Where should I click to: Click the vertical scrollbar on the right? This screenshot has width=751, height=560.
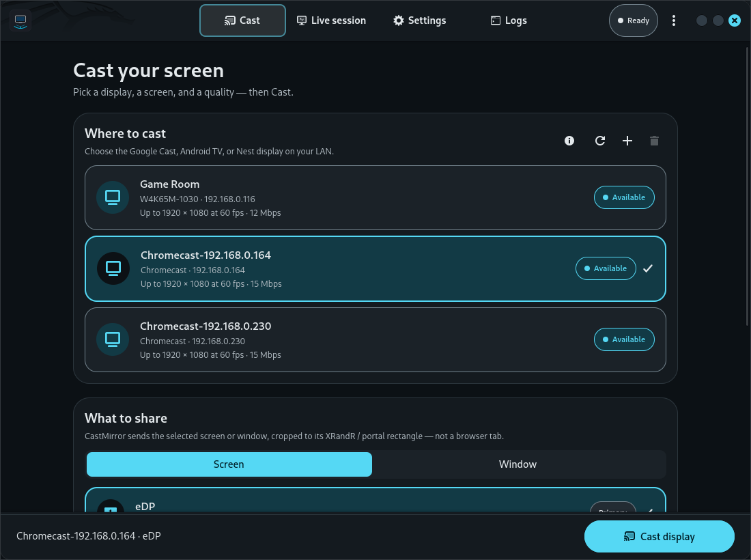click(747, 187)
